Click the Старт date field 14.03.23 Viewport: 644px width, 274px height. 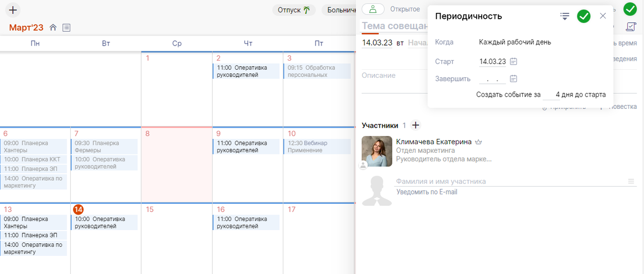point(493,62)
